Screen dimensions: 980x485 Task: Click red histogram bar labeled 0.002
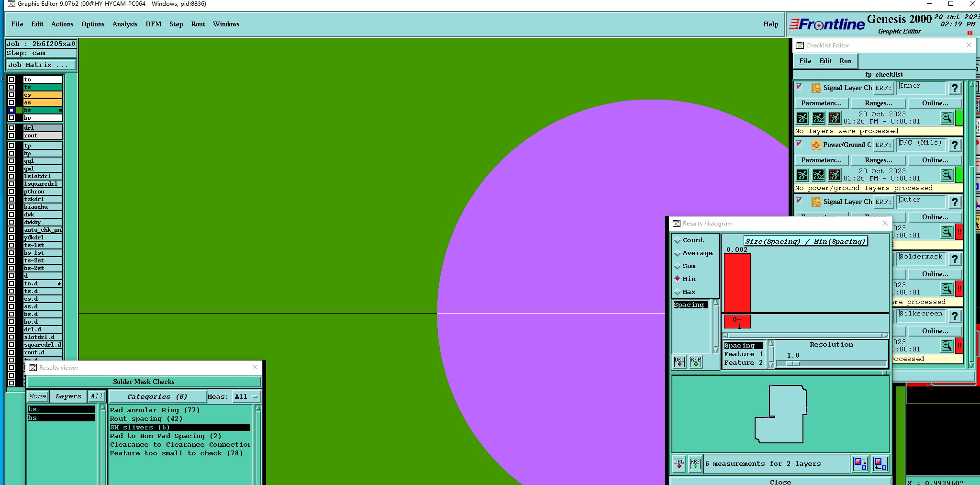coord(737,283)
